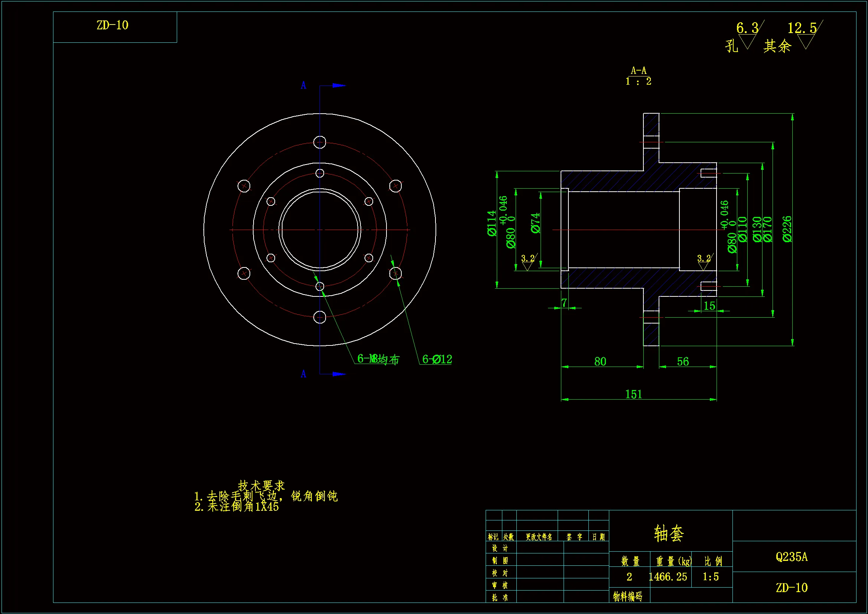Select the ZD-10 label in top-left box

pos(112,25)
